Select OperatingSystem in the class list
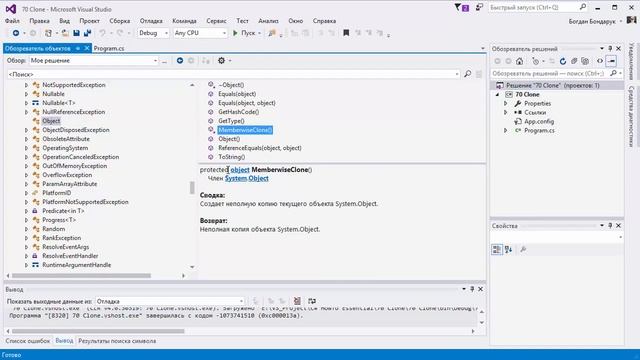Screen dimensions: 640x360 click(x=65, y=148)
